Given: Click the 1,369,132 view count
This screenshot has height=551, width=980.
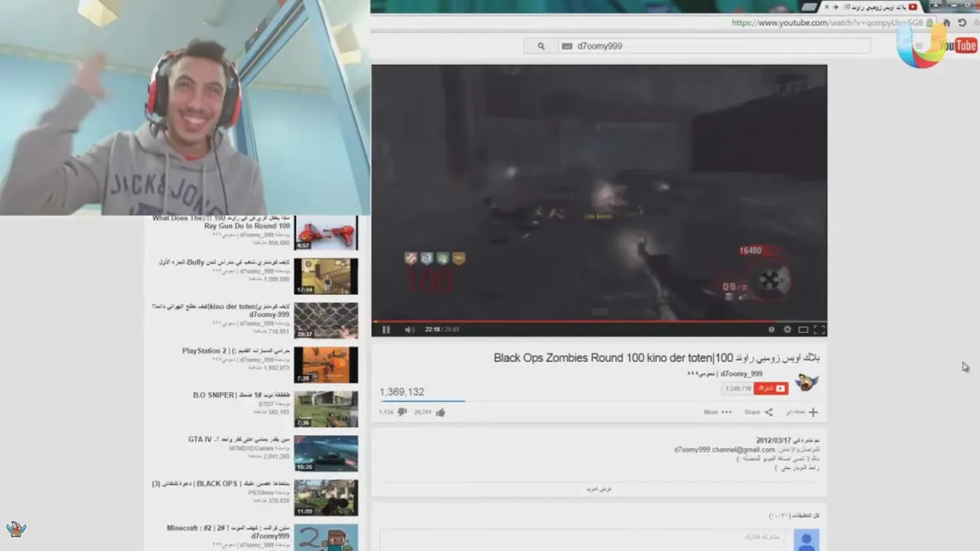Looking at the screenshot, I should coord(401,392).
